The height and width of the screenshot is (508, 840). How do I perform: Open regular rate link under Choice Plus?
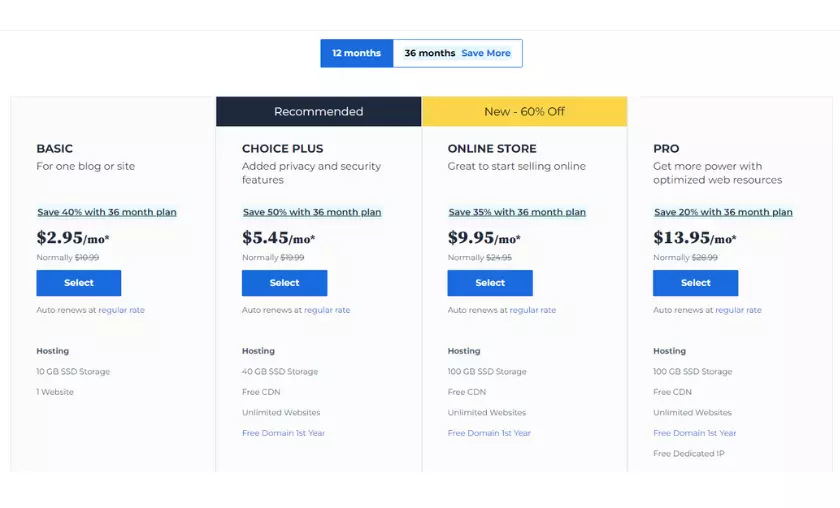[327, 310]
